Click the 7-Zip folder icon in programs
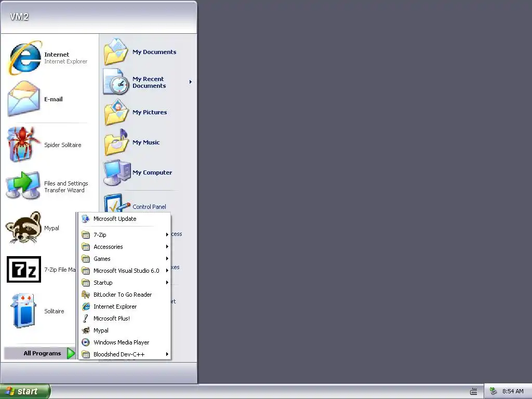 click(86, 235)
